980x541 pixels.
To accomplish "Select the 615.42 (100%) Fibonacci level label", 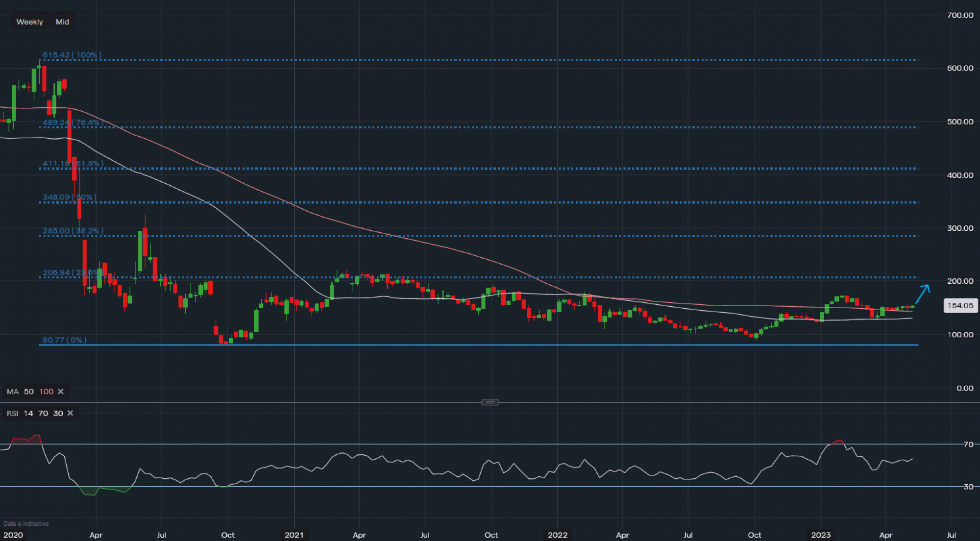I will [x=72, y=55].
